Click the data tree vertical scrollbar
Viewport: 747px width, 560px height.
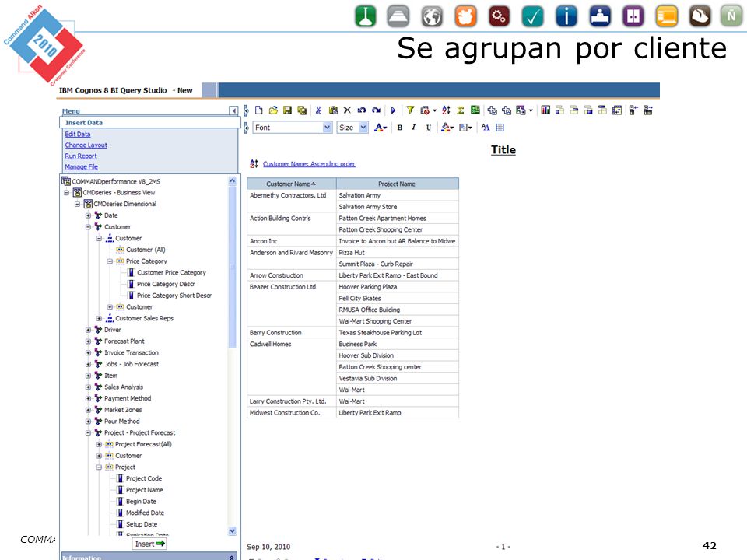(x=233, y=267)
